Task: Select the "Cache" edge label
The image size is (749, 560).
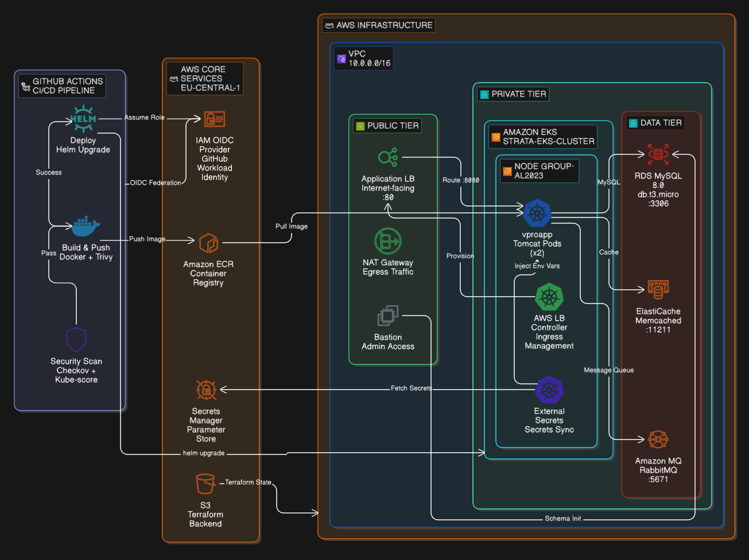Action: 609,252
